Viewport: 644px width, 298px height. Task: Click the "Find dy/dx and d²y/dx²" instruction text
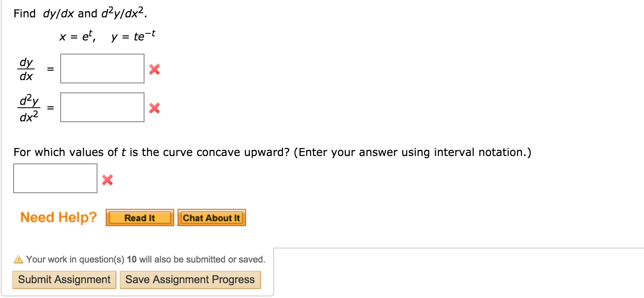80,14
